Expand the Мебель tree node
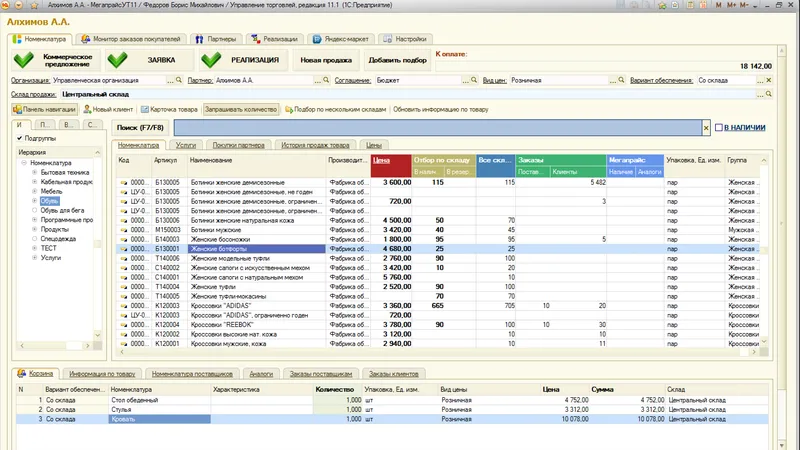The width and height of the screenshot is (800, 450). pos(35,191)
